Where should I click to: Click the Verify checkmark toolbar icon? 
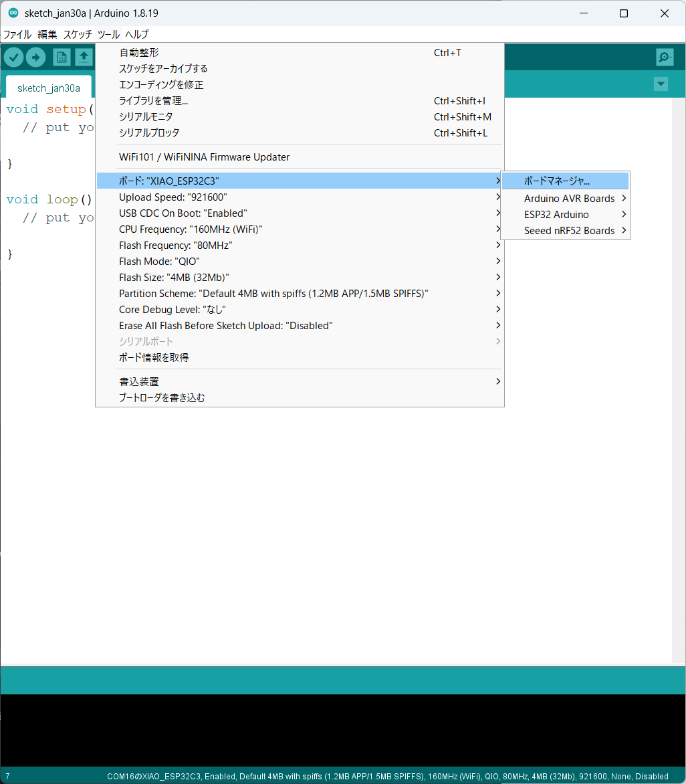(x=13, y=58)
